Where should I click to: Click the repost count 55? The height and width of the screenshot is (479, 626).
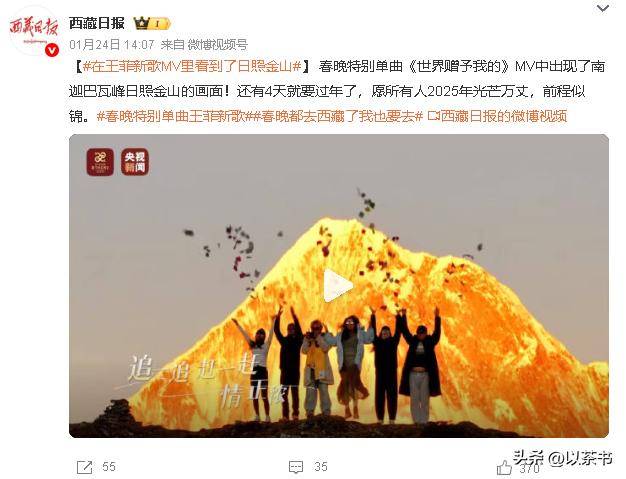(x=109, y=467)
